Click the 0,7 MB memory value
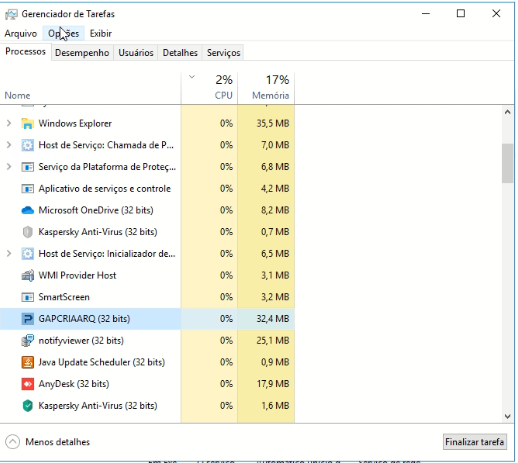The height and width of the screenshot is (463, 518). pos(275,232)
